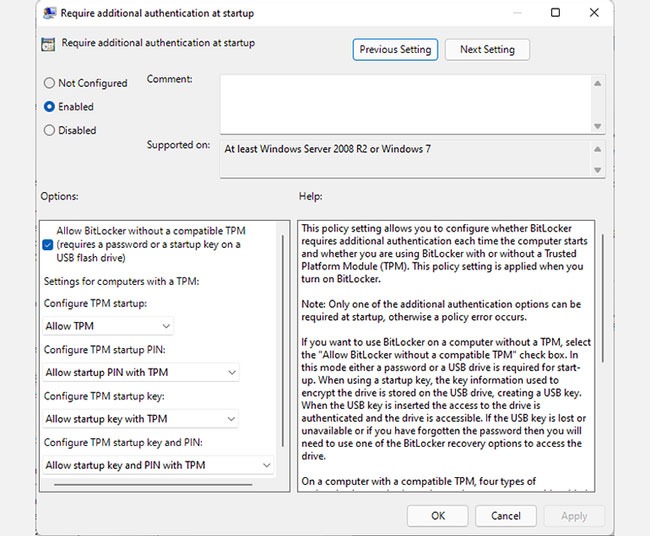
Task: Click the 'Configure TPM startup key and PIN:' label
Action: (x=123, y=443)
